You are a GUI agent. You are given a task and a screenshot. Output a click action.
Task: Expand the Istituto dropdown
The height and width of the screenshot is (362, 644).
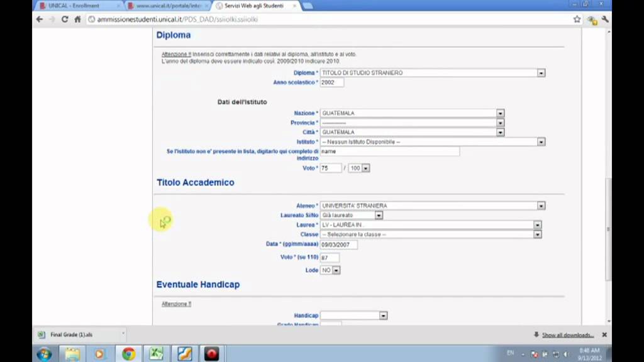tap(433, 141)
